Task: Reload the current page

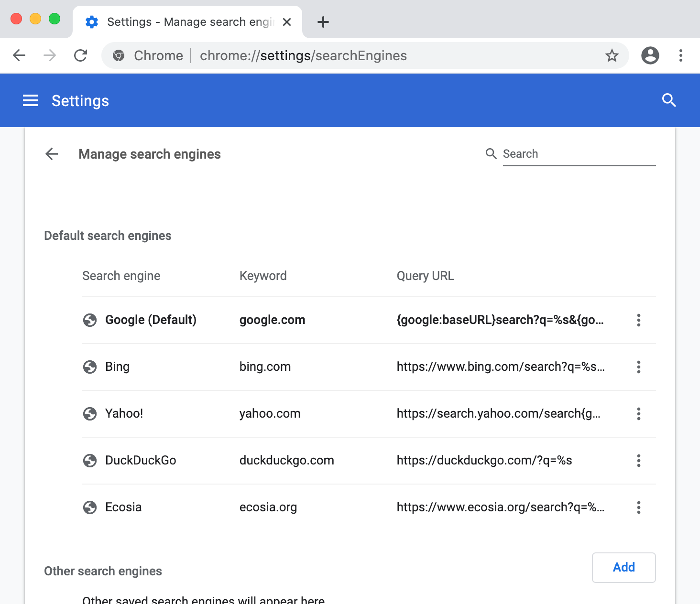Action: coord(80,55)
